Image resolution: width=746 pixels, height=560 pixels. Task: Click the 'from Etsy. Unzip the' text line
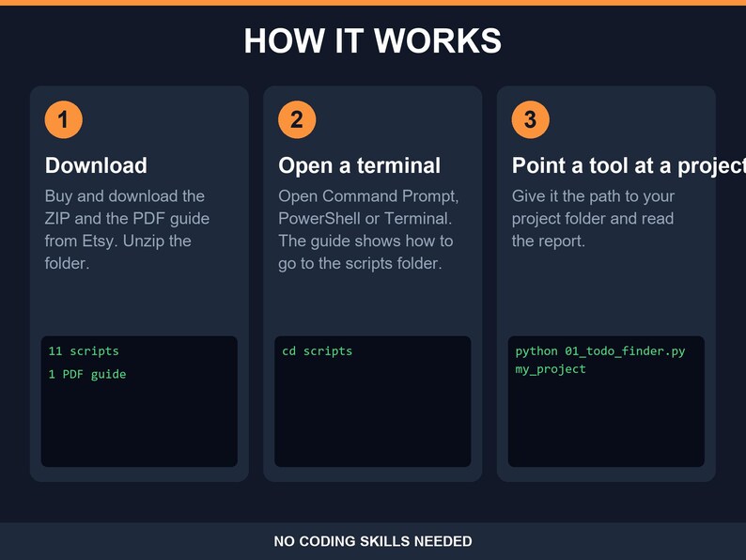118,241
